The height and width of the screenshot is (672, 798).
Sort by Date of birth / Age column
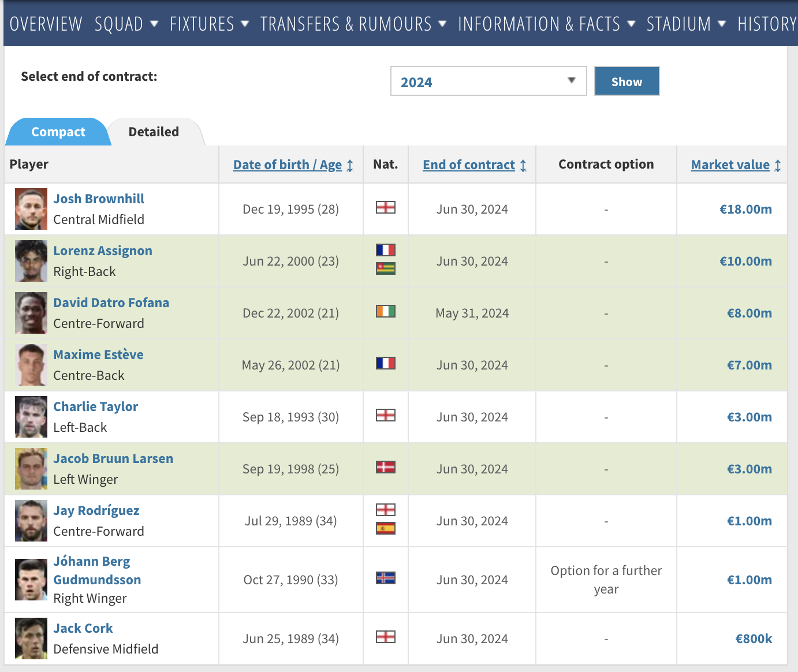click(x=288, y=165)
